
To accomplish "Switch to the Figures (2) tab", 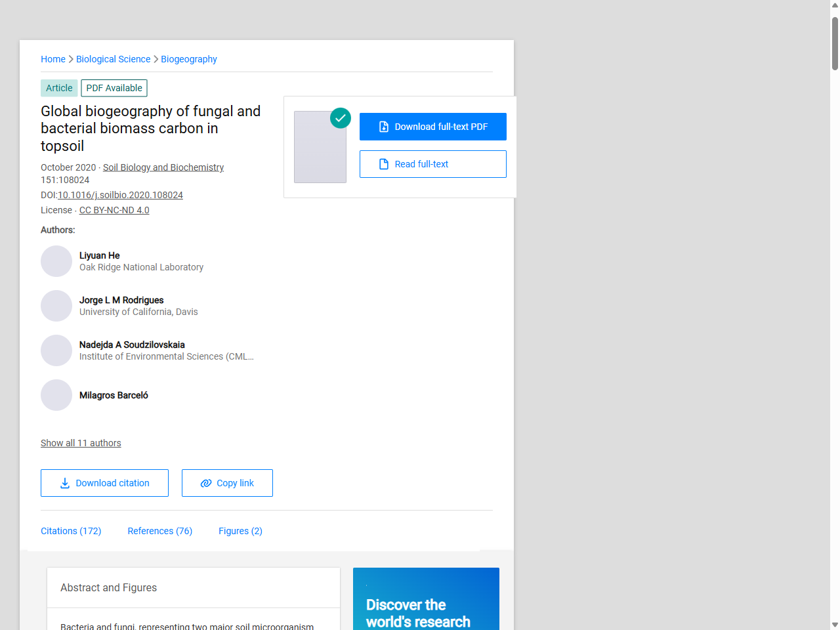I will coord(240,531).
